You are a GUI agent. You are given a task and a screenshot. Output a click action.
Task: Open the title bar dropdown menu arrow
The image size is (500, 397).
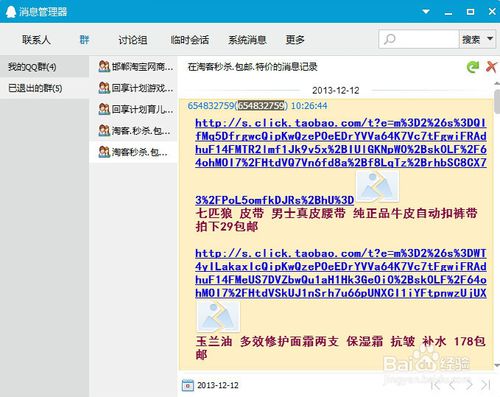[426, 12]
